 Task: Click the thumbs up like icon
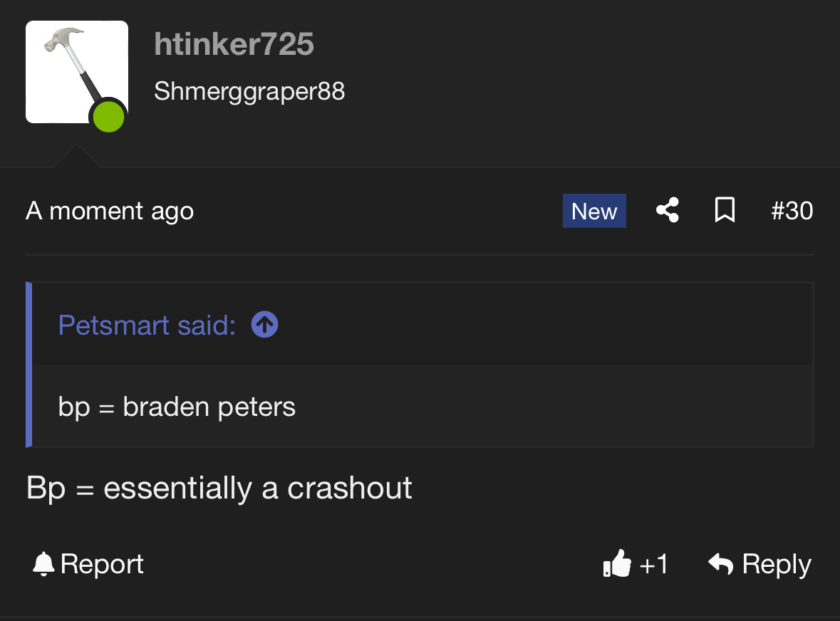click(617, 564)
